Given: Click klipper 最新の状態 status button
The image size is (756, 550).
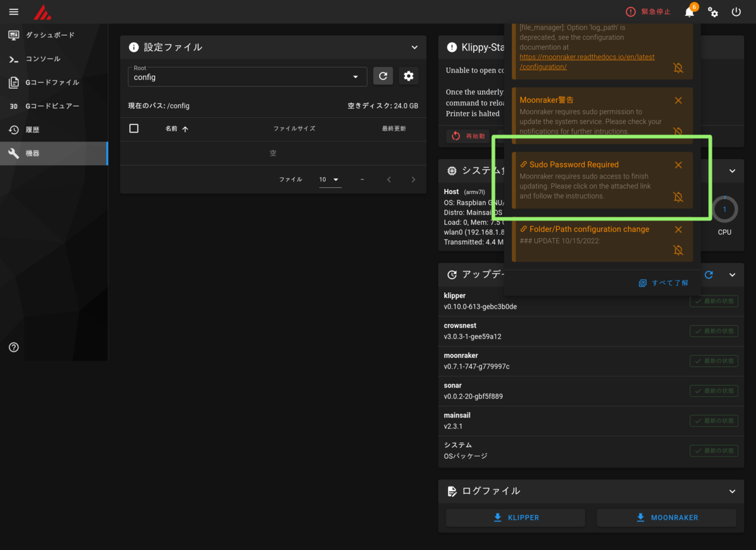Looking at the screenshot, I should point(714,301).
